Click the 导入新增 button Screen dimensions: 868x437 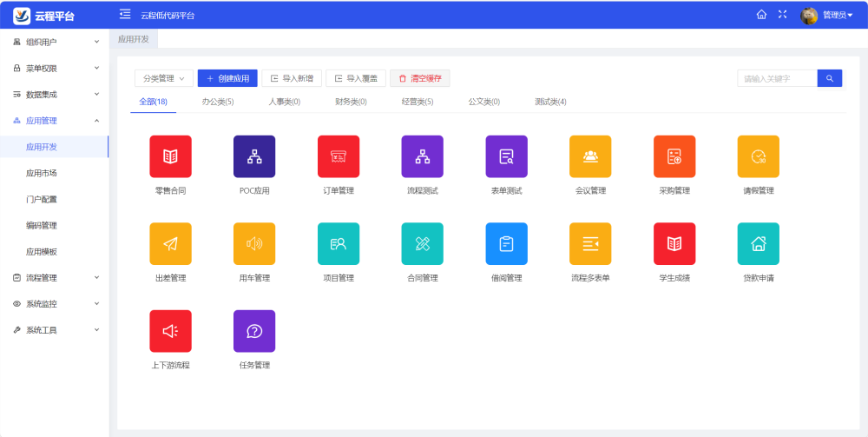[x=291, y=79]
